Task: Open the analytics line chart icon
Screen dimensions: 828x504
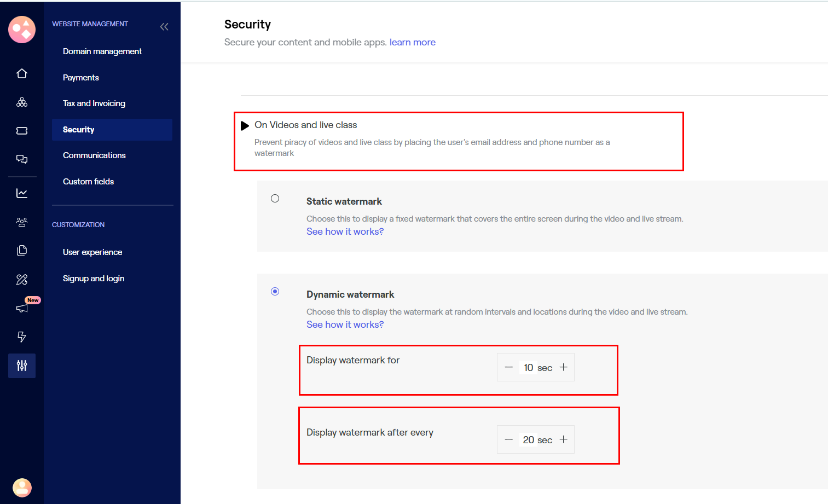Action: click(22, 193)
